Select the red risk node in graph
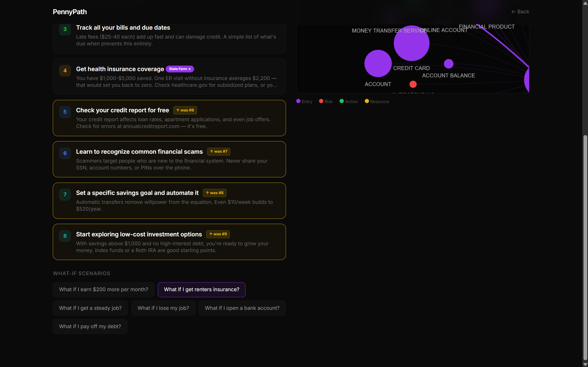This screenshot has width=588, height=367. coord(413,84)
